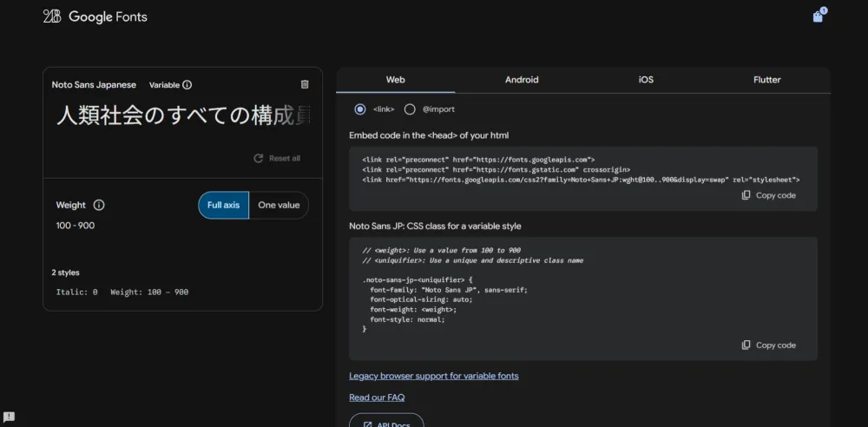Click the external link icon in API Docs

(x=367, y=424)
